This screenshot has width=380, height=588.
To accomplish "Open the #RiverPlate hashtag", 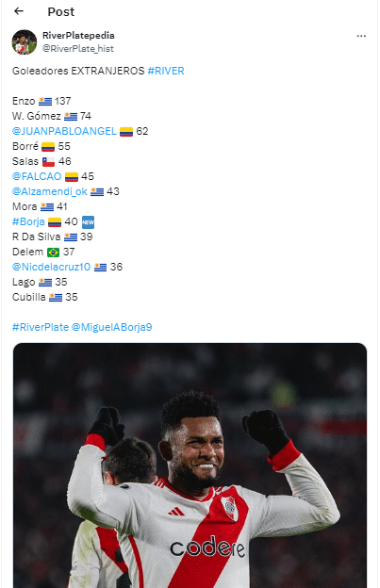I will [x=41, y=327].
